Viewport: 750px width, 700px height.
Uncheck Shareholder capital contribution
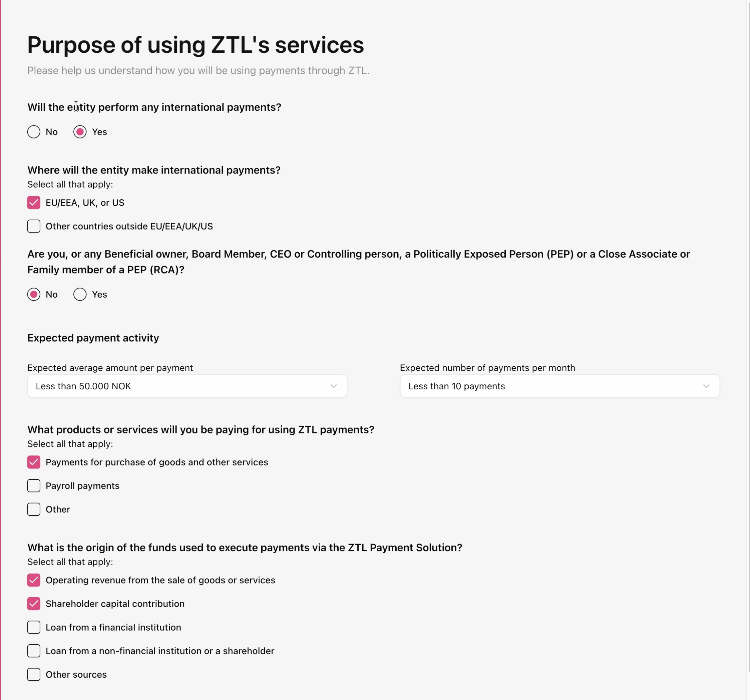pyautogui.click(x=34, y=604)
